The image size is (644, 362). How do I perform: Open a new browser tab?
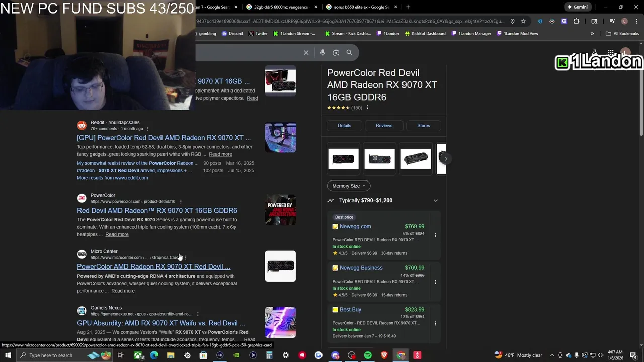[408, 7]
